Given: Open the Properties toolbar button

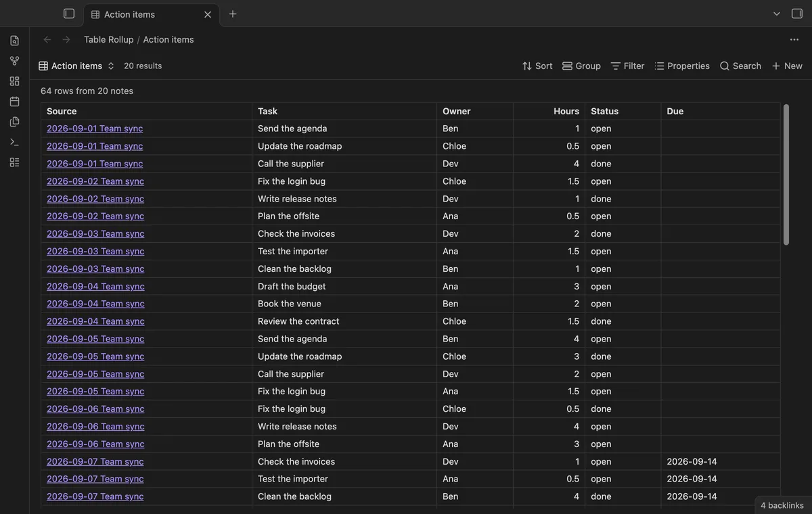Looking at the screenshot, I should click(682, 66).
